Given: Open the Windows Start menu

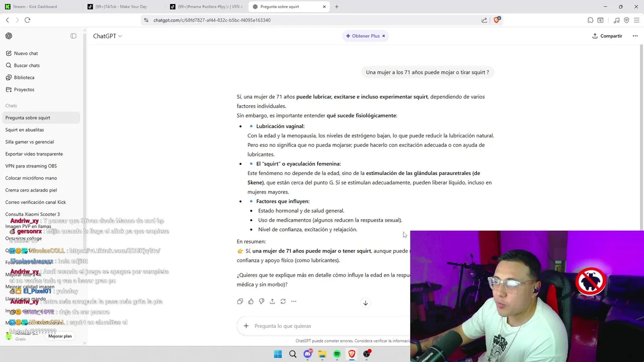Looking at the screenshot, I should tap(278, 354).
